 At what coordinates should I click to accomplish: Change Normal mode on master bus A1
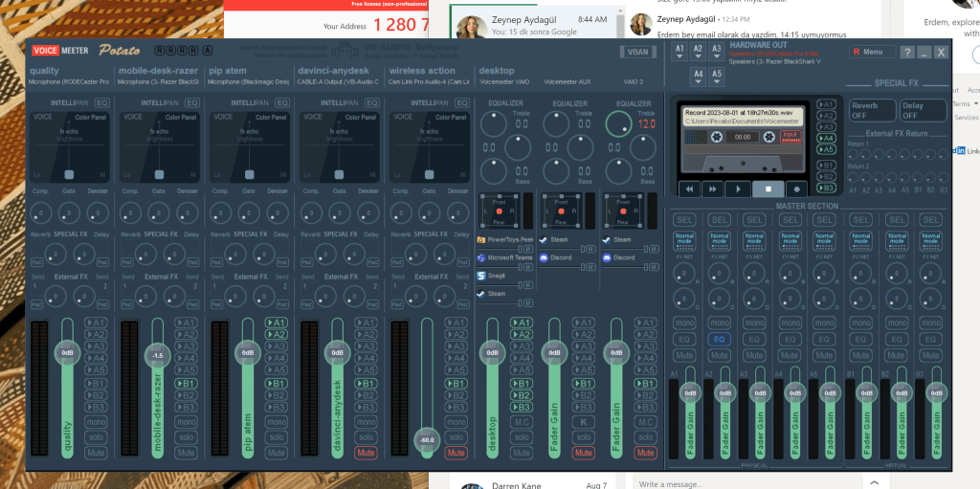tap(684, 242)
